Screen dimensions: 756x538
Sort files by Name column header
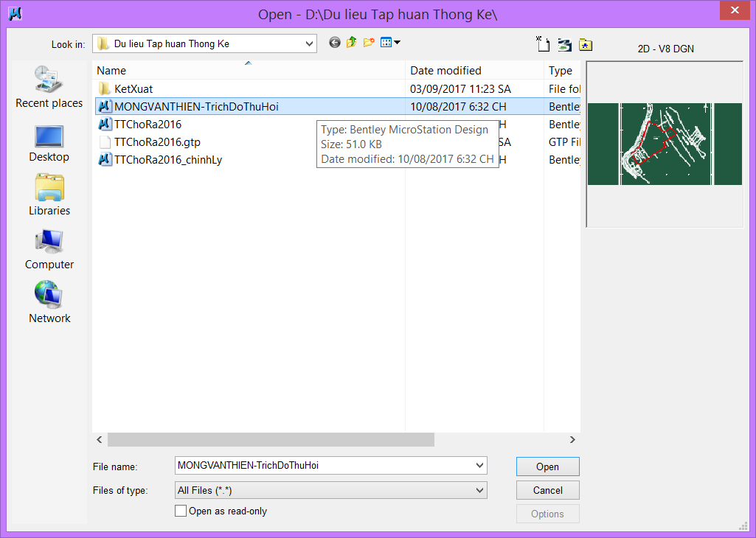pos(248,71)
